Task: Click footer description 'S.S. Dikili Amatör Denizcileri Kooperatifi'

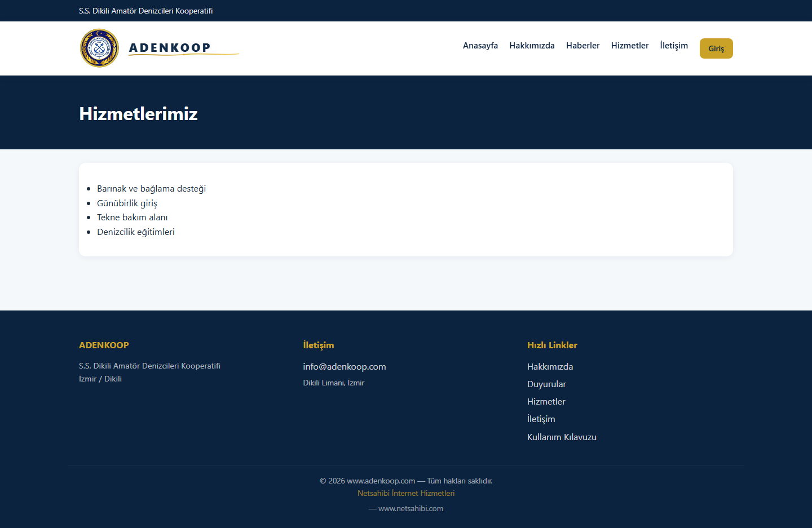Action: (x=149, y=366)
